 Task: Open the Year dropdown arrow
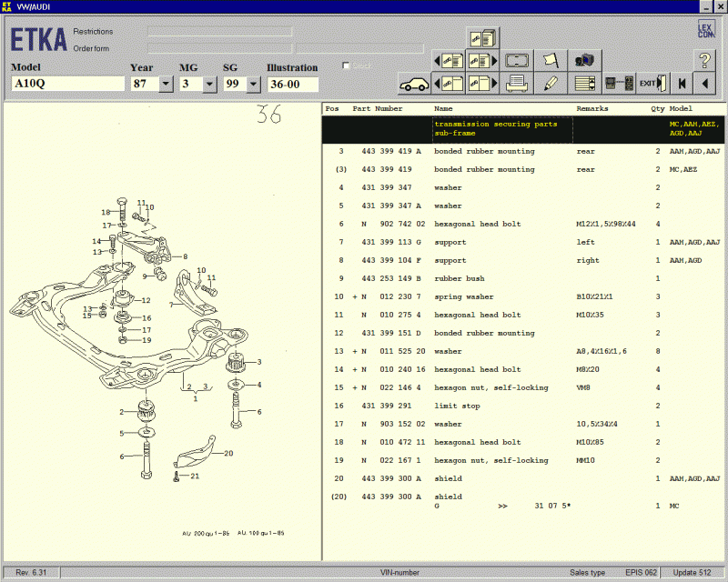point(166,84)
